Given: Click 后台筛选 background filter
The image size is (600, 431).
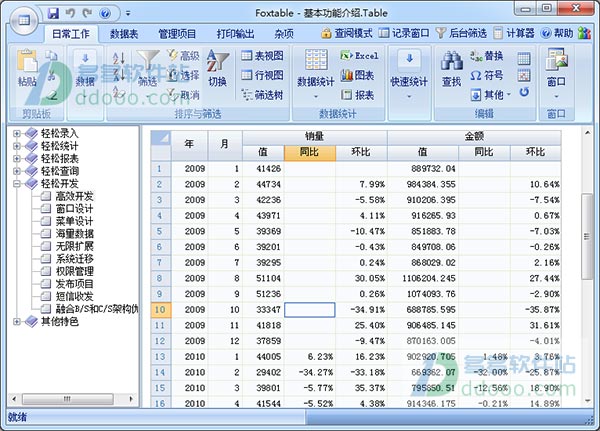Looking at the screenshot, I should click(x=461, y=33).
